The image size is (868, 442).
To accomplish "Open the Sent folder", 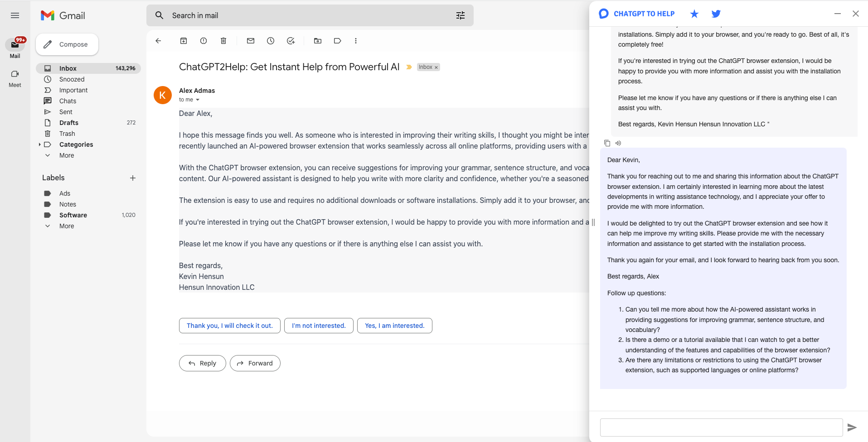I will pyautogui.click(x=88, y=112).
